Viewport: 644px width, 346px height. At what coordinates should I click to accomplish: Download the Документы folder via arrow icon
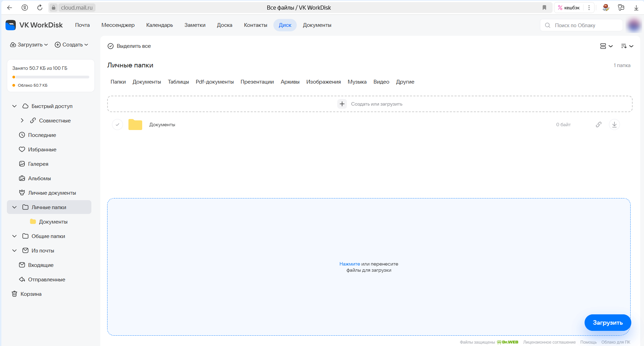[x=614, y=125]
